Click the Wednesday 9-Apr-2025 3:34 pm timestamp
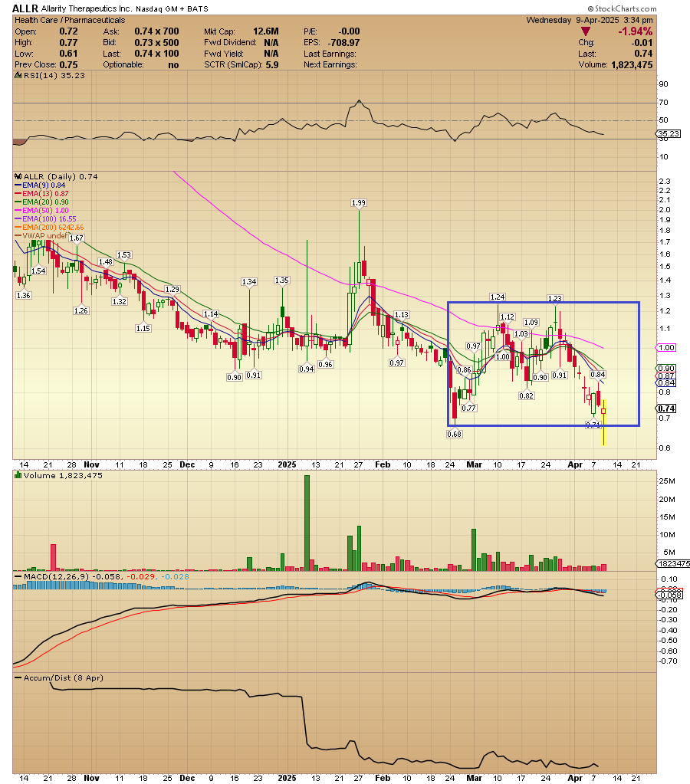Image resolution: width=690 pixels, height=784 pixels. pyautogui.click(x=590, y=20)
